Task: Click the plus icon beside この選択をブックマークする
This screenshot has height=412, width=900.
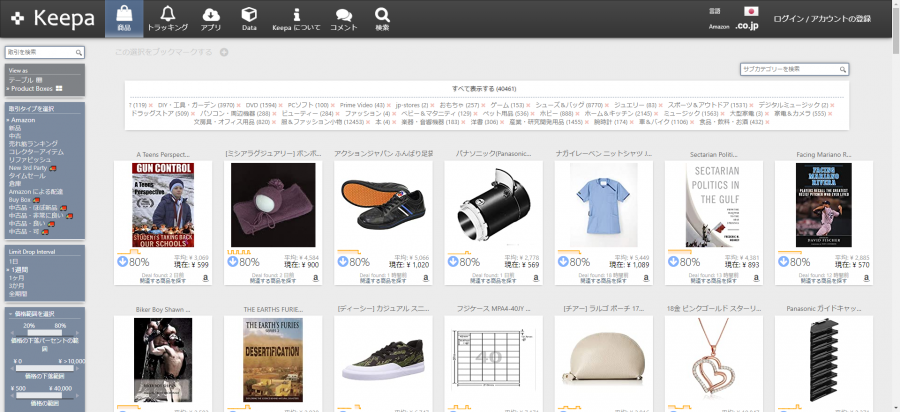Action: pyautogui.click(x=224, y=52)
